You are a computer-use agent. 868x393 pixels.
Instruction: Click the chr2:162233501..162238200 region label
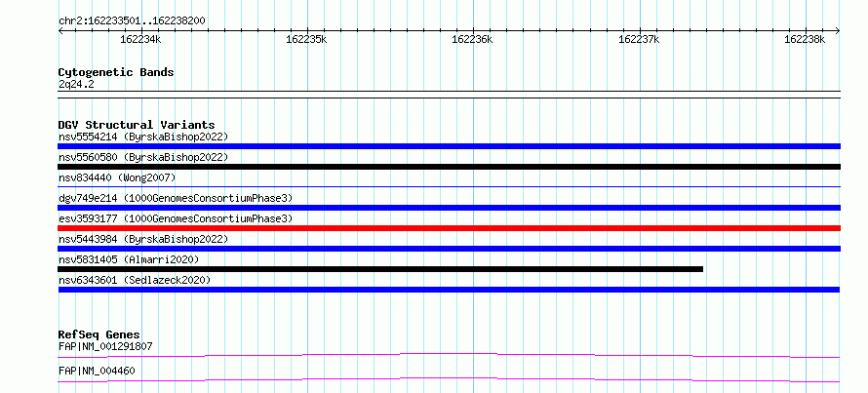click(x=132, y=21)
